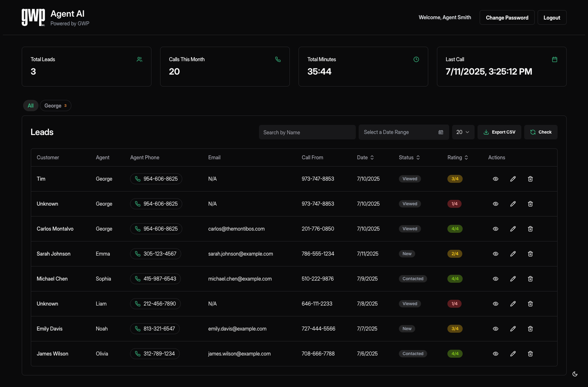The image size is (588, 387).
Task: Focus the Search by Name field
Action: click(x=307, y=132)
